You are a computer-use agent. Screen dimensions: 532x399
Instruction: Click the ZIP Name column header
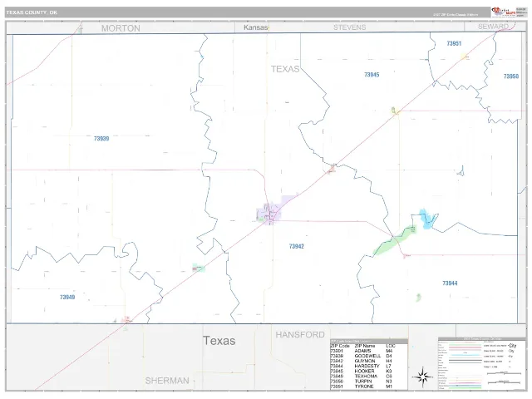coord(365,346)
